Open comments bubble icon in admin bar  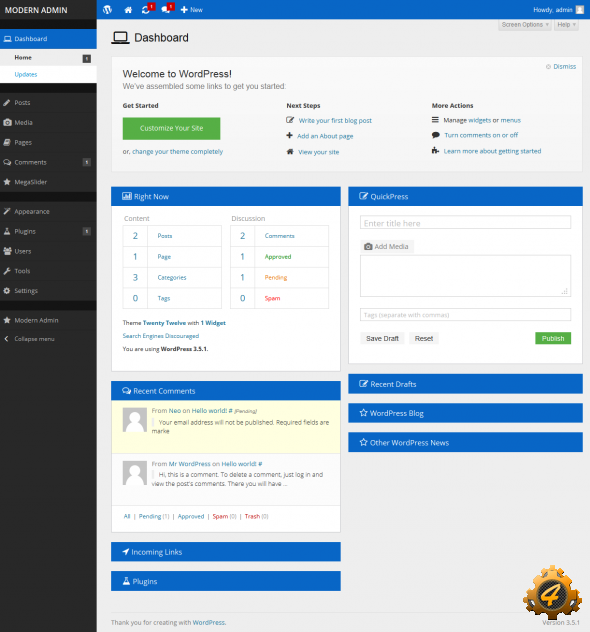165,10
